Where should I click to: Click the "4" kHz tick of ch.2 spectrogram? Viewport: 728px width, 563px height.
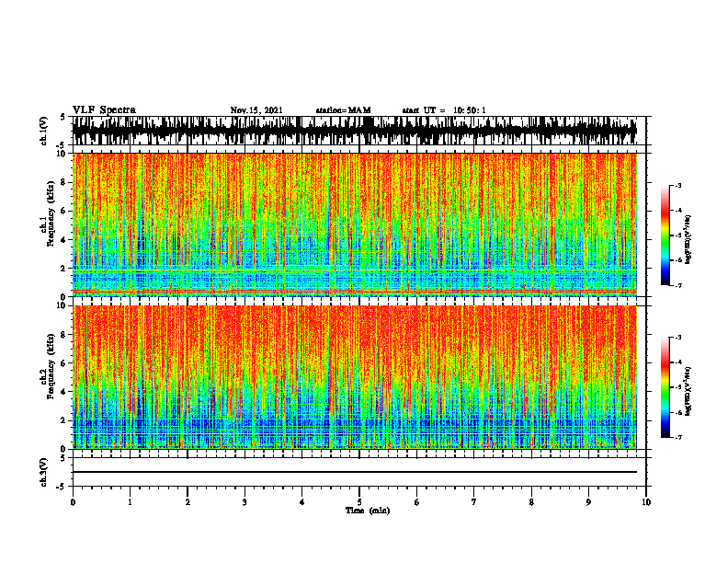(x=64, y=392)
